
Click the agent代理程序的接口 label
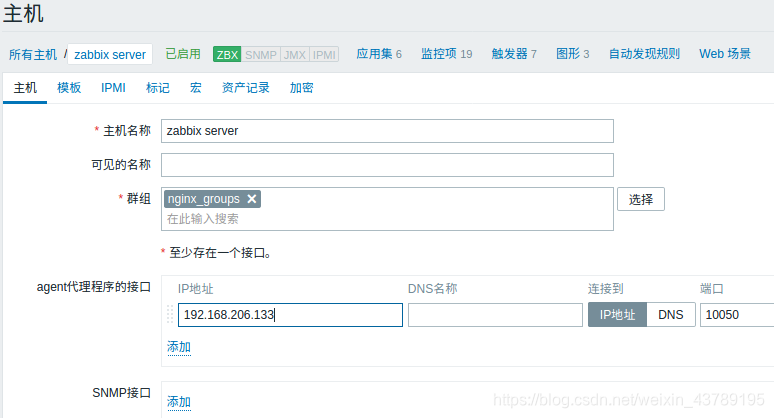pos(94,287)
